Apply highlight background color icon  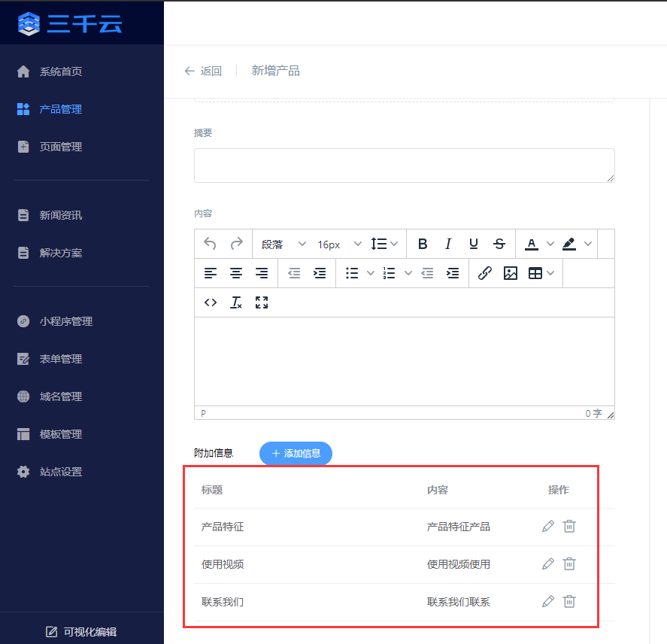[x=569, y=244]
